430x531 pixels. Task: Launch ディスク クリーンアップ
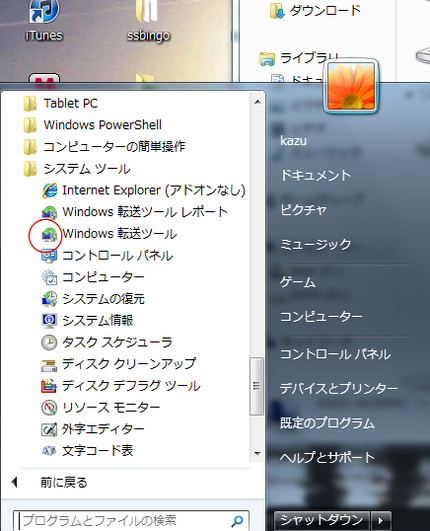119,364
